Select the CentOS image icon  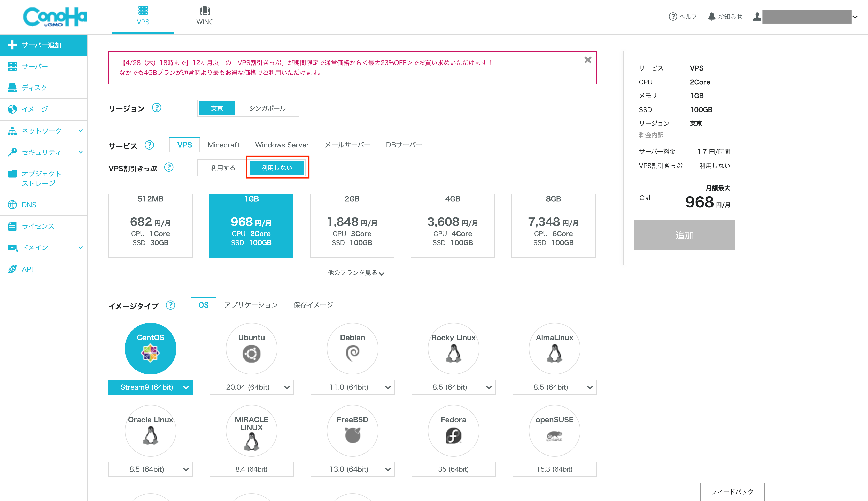[150, 349]
